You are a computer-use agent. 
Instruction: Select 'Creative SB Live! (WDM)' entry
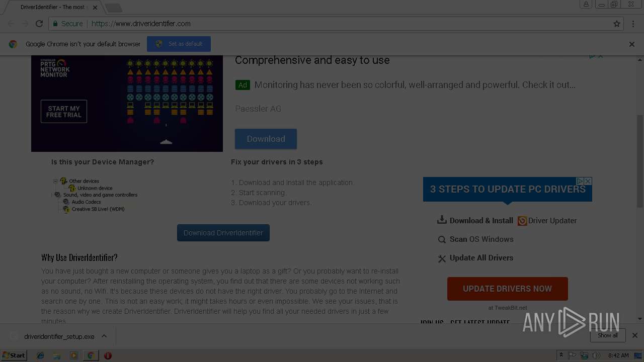[x=98, y=209]
